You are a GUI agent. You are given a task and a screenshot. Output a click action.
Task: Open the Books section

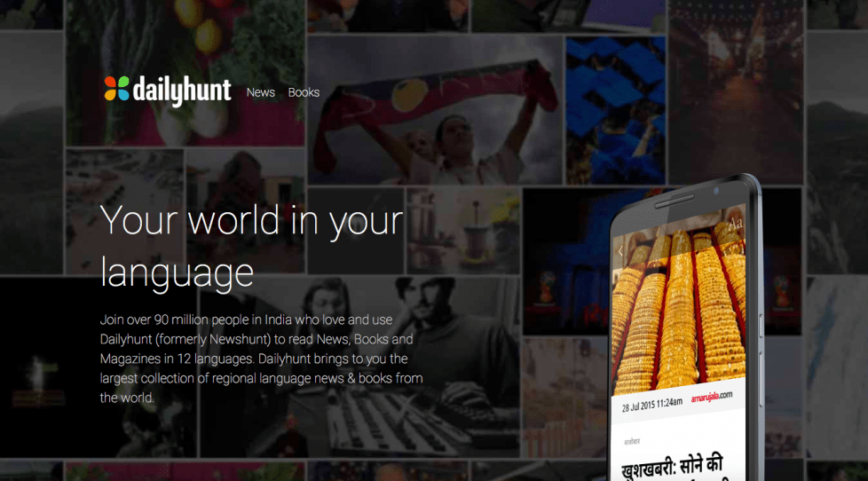pyautogui.click(x=304, y=92)
